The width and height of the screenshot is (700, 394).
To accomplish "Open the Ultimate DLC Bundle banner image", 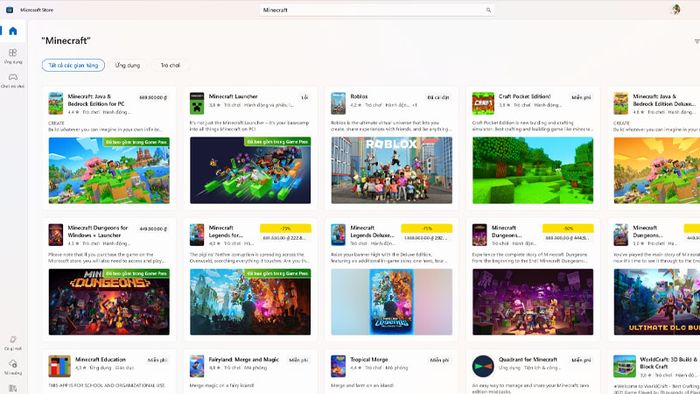I will [657, 302].
